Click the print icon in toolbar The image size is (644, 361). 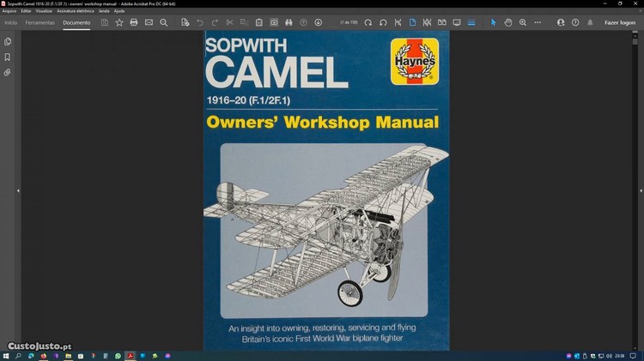click(x=134, y=22)
